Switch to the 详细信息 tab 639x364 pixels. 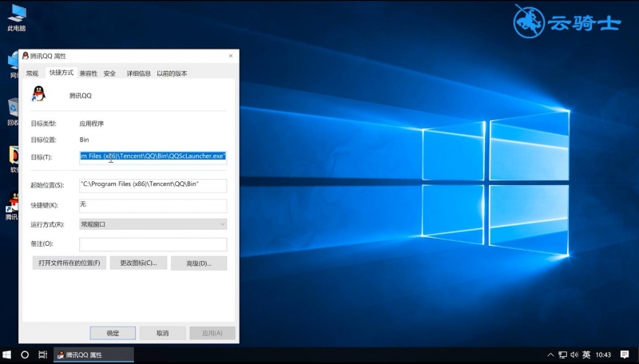pyautogui.click(x=138, y=73)
